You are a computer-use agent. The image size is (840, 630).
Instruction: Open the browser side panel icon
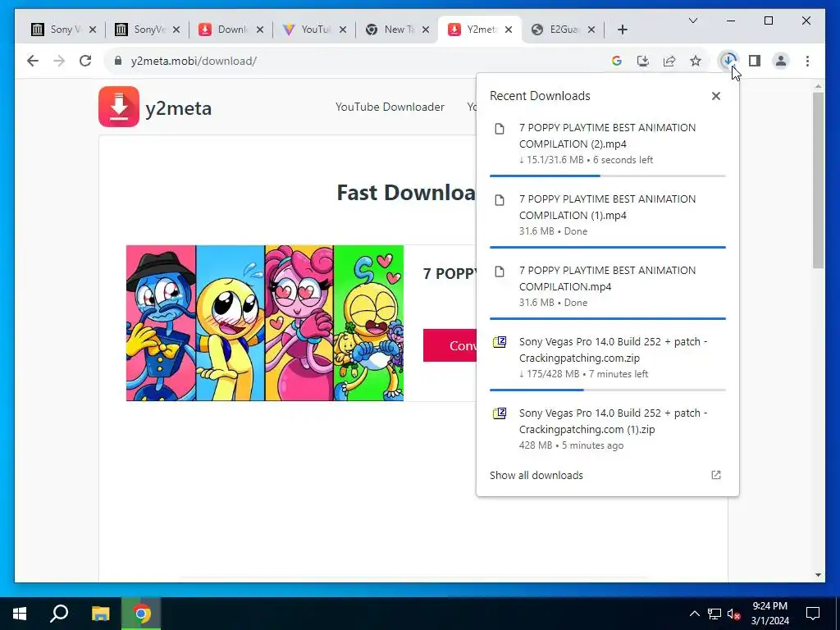click(x=755, y=61)
